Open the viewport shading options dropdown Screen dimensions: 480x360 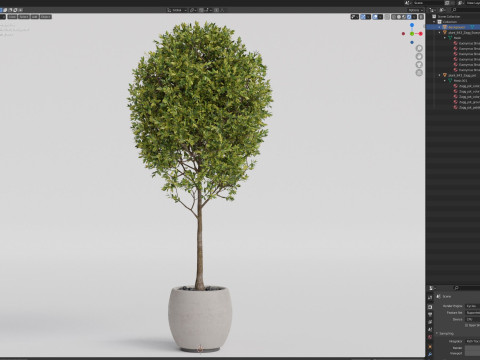pos(414,17)
